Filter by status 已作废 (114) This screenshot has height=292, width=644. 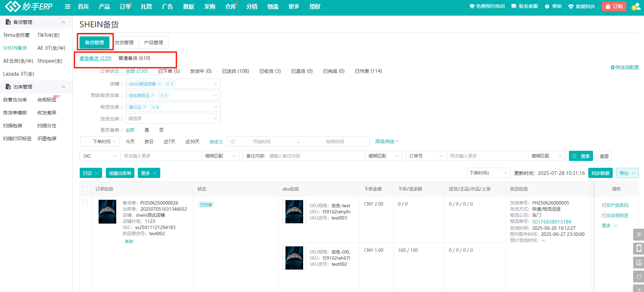[x=368, y=71]
